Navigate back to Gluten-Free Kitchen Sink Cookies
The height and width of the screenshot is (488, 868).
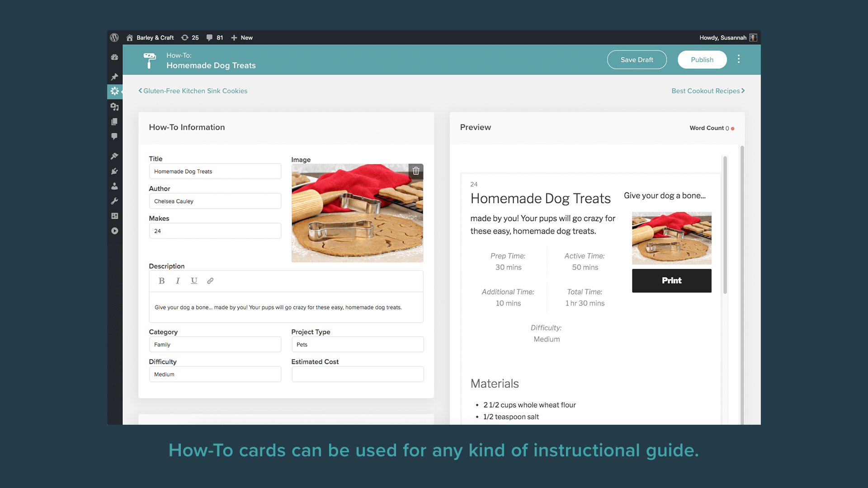(193, 90)
